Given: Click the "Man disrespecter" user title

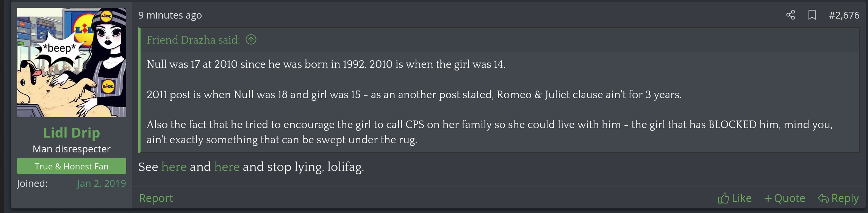Looking at the screenshot, I should [x=72, y=149].
